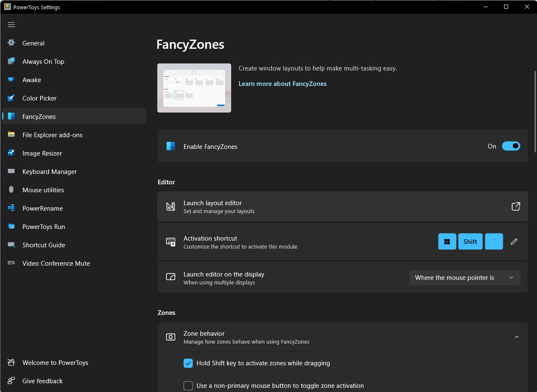Select Video Conference Mute in sidebar
Viewport: 537px width, 392px height.
click(74, 263)
